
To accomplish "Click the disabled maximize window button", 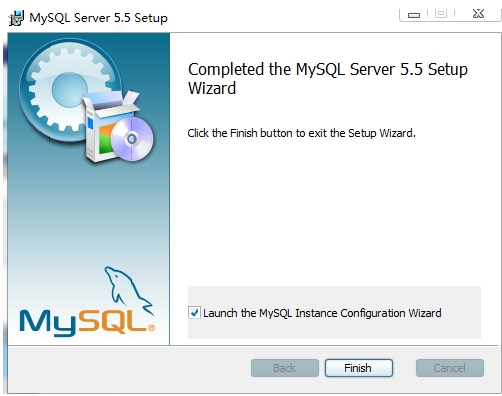I will (441, 13).
